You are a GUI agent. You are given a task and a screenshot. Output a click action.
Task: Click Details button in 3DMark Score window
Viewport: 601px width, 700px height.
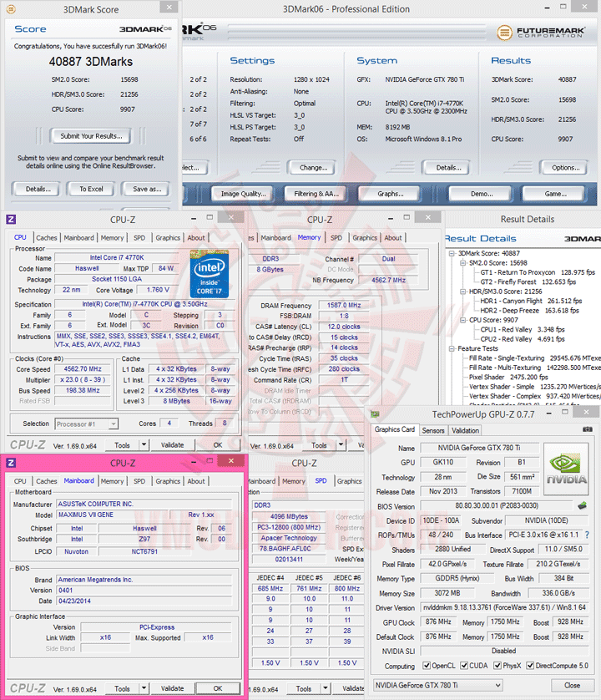(38, 189)
